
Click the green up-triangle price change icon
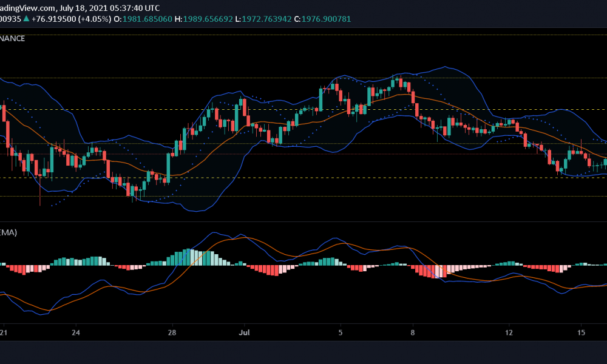click(x=26, y=19)
